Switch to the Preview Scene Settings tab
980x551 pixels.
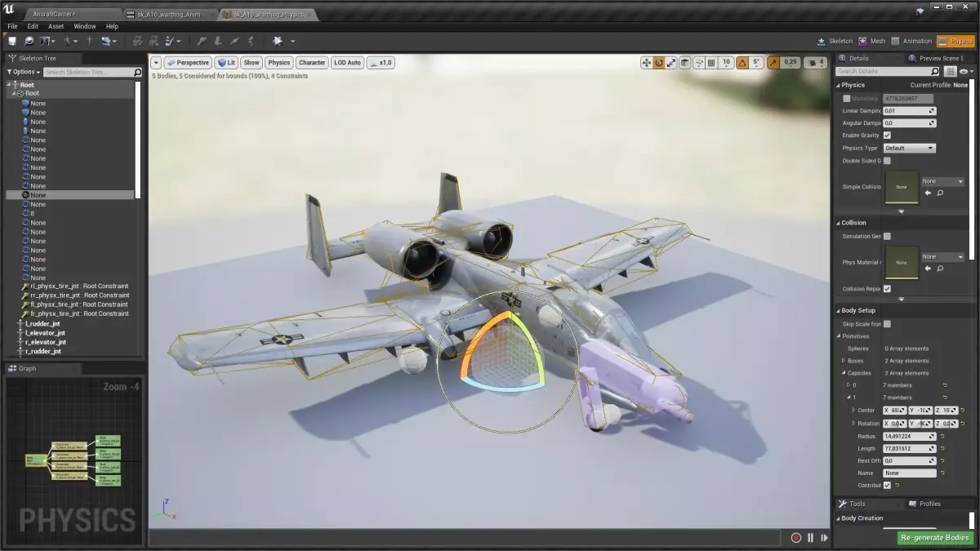pyautogui.click(x=940, y=58)
